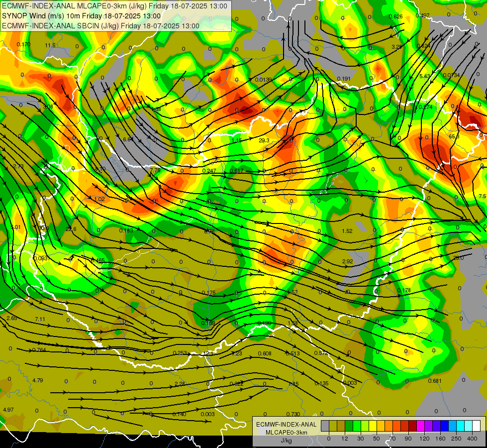Click the J/kg unit label in legend
The width and height of the screenshot is (487, 448).
pyautogui.click(x=286, y=441)
